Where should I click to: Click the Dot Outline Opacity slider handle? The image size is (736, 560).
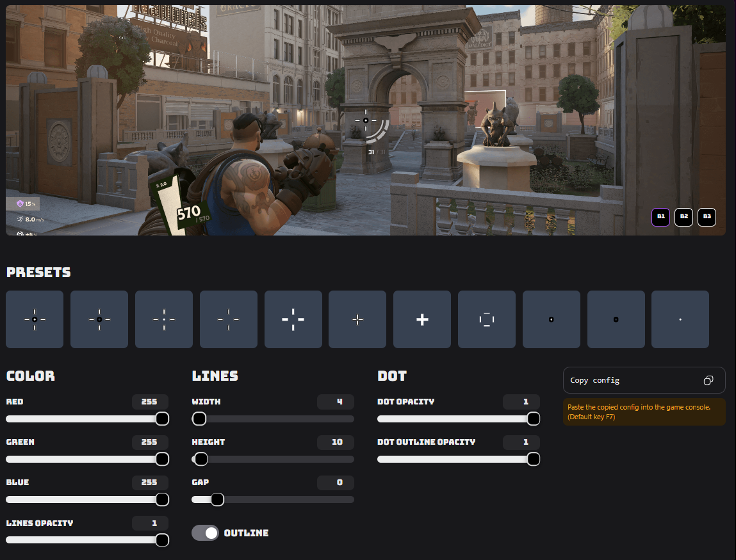point(533,459)
